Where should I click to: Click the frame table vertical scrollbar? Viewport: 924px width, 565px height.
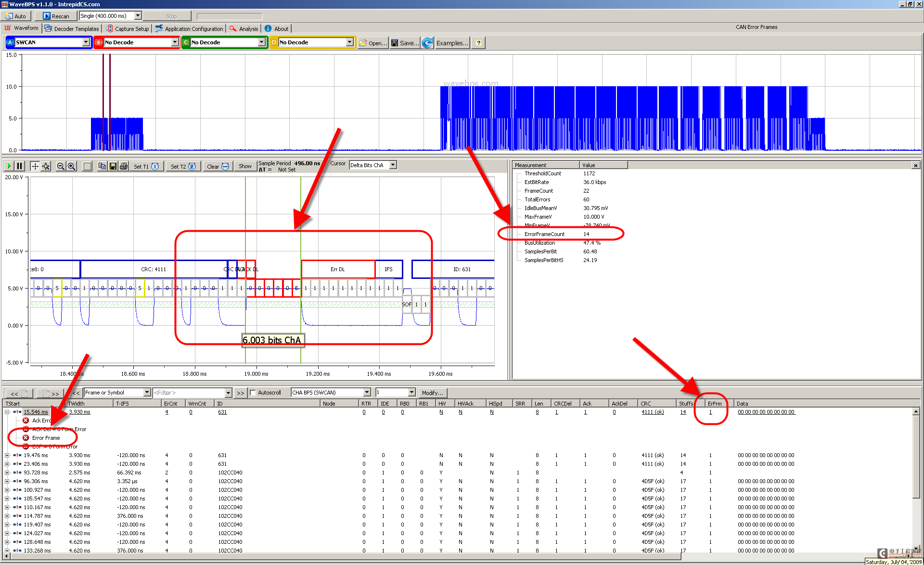click(x=916, y=479)
